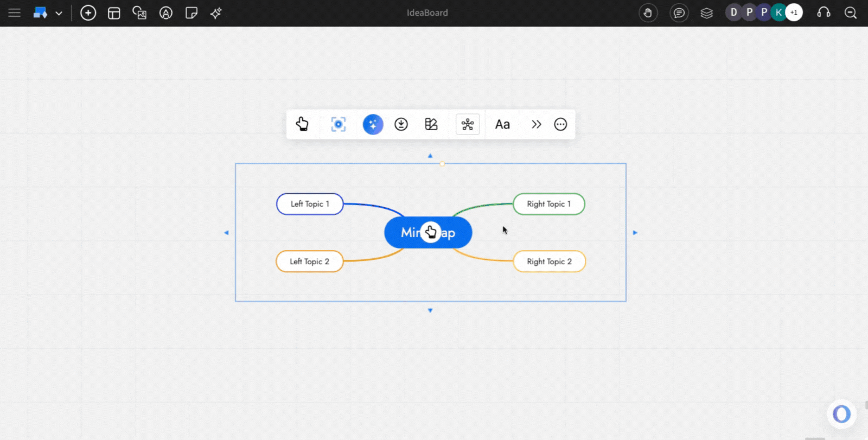Screen dimensions: 868x440
Task: Click the blue AI generate button
Action: click(x=373, y=124)
